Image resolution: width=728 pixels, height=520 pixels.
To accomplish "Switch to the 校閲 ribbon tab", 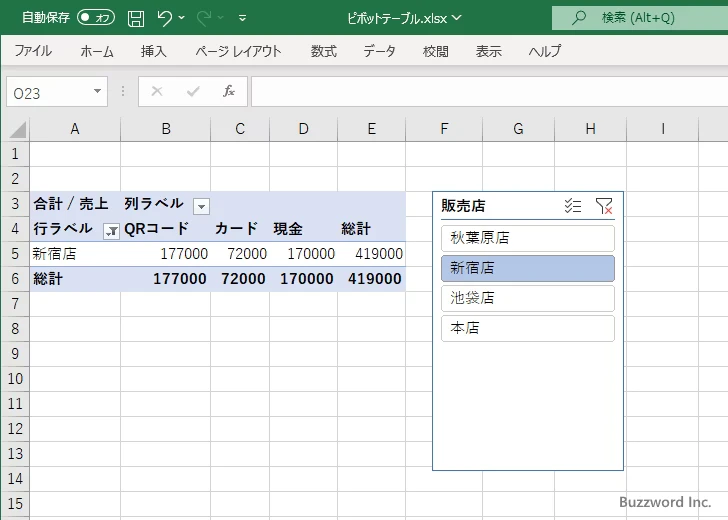I will tap(436, 51).
